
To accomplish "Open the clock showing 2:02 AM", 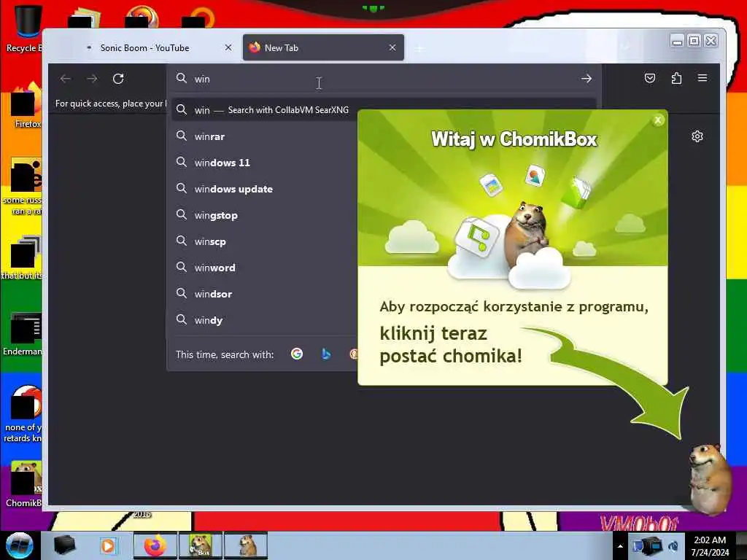I will (710, 546).
